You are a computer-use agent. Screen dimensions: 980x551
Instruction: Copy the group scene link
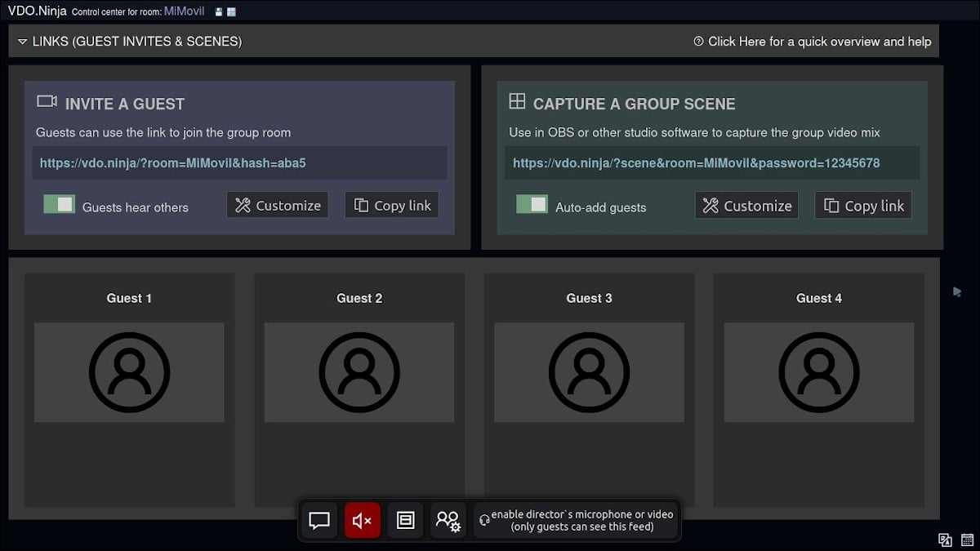click(863, 205)
